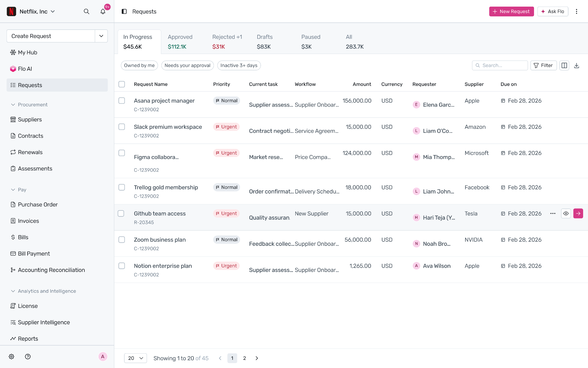
Task: Click the calendar icon in Zoom business row
Action: pos(503,240)
